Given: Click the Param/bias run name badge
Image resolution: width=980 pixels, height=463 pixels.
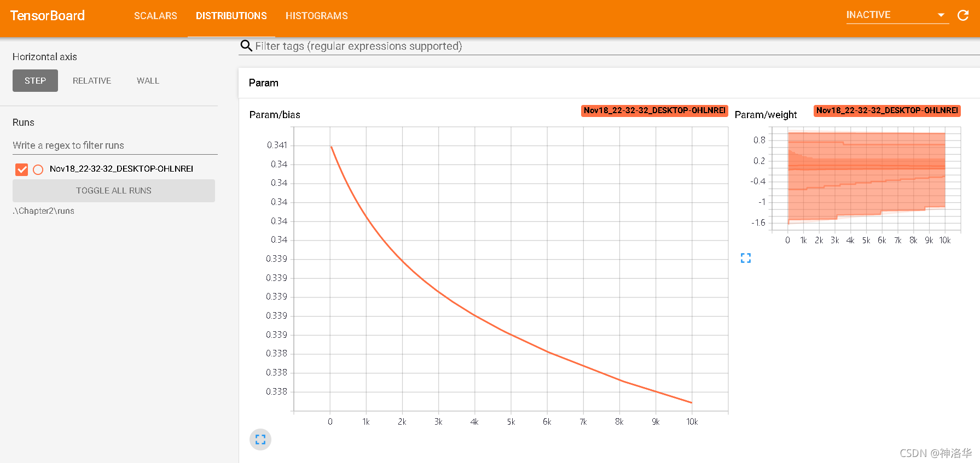Looking at the screenshot, I should (654, 110).
